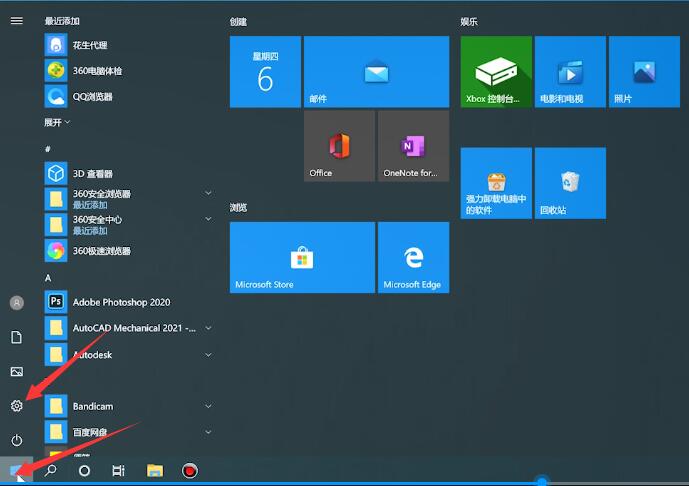689x486 pixels.
Task: Click the 浏览 group heading
Action: click(238, 207)
